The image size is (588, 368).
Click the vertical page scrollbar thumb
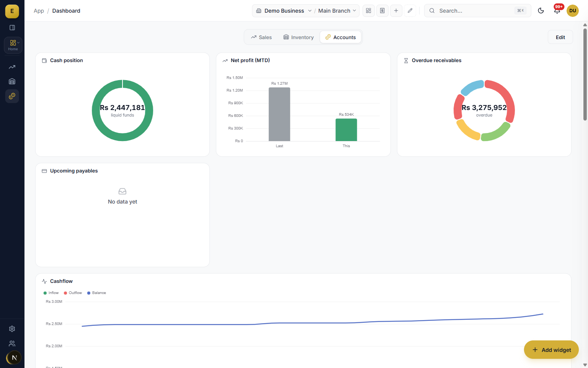click(x=585, y=74)
